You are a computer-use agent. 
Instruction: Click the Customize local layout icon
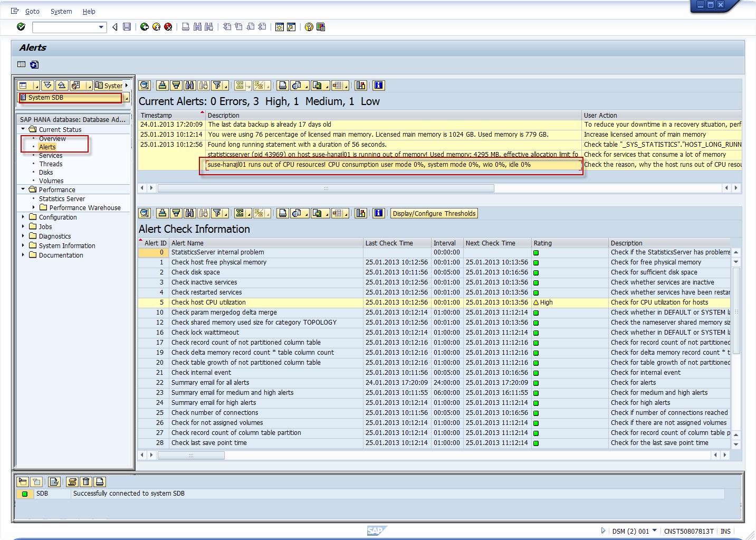pyautogui.click(x=321, y=27)
